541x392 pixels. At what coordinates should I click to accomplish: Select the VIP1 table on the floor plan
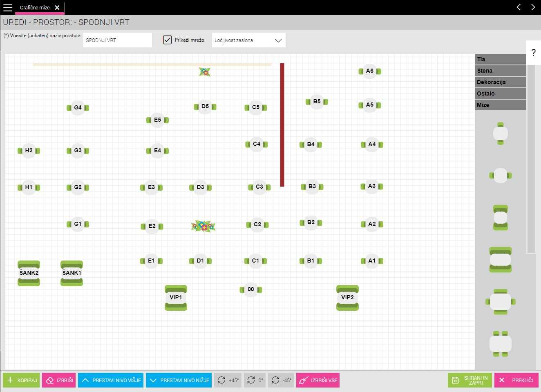click(x=176, y=298)
